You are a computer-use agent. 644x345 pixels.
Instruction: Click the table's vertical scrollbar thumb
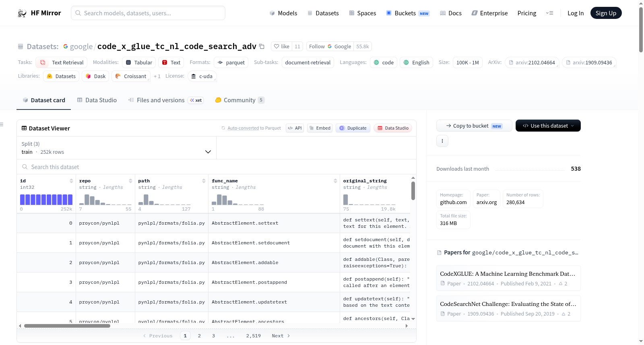coord(413,191)
